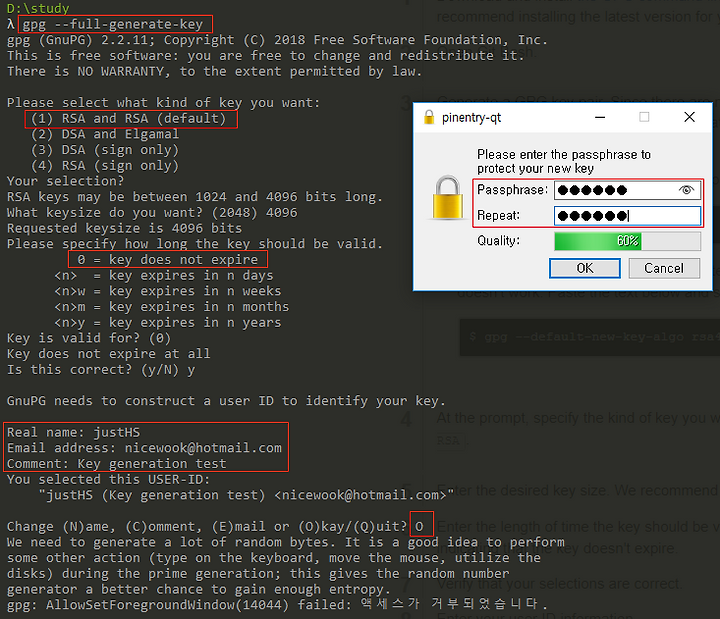Click 'D:\study' path at top

click(x=38, y=8)
